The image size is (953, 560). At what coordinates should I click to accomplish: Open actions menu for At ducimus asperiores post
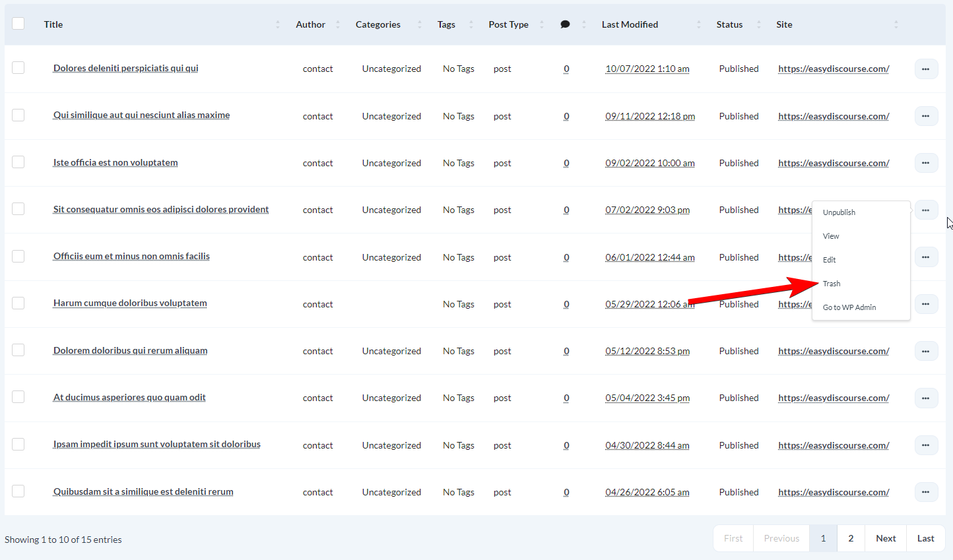coord(926,398)
